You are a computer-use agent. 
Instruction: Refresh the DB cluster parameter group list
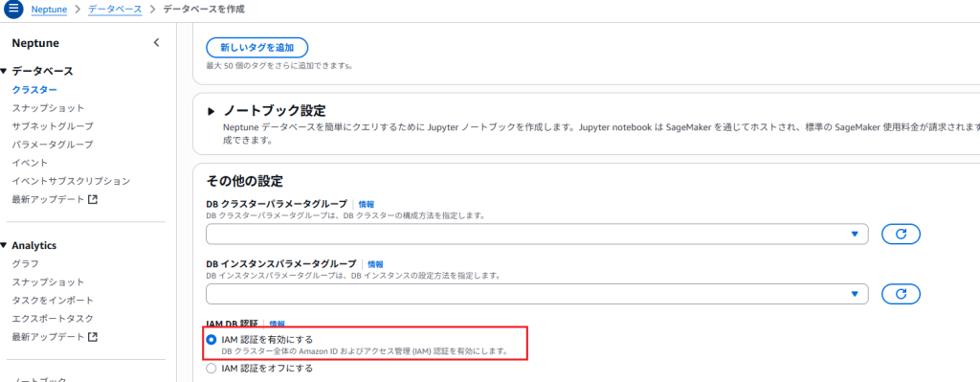[x=901, y=234]
